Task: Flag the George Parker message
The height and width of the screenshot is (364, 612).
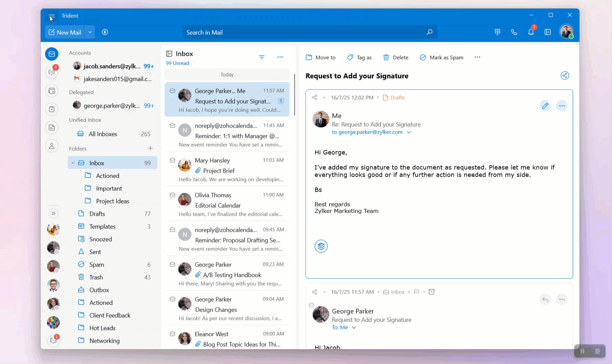Action: pos(416,292)
